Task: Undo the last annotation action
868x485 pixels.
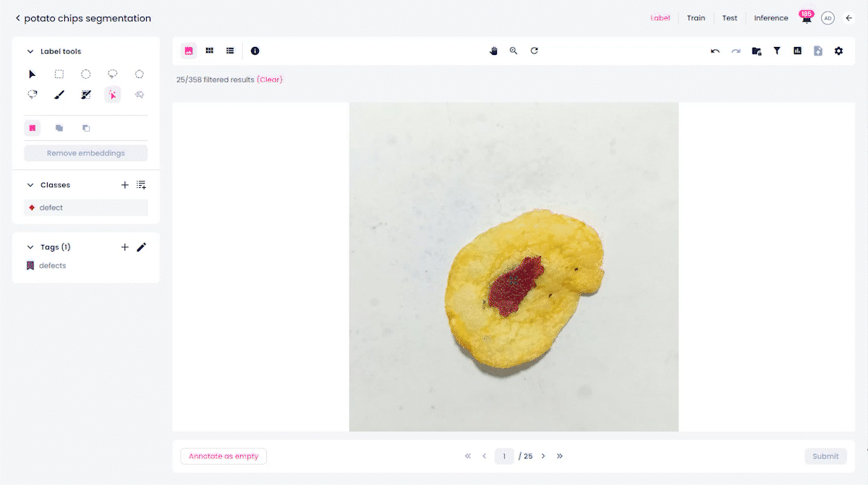Action: pyautogui.click(x=715, y=51)
